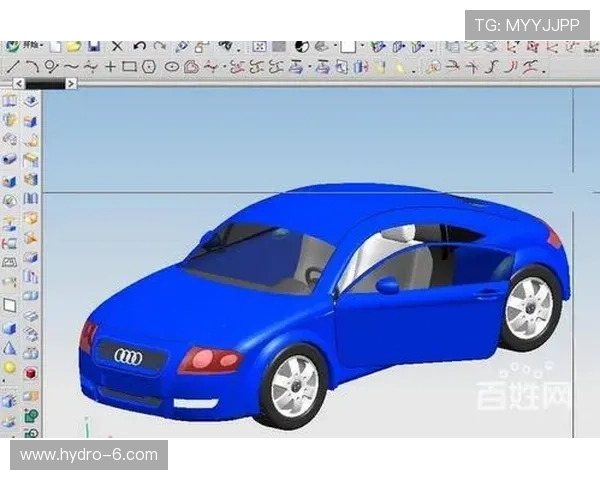Save the model with the floppy disk icon

click(x=93, y=46)
